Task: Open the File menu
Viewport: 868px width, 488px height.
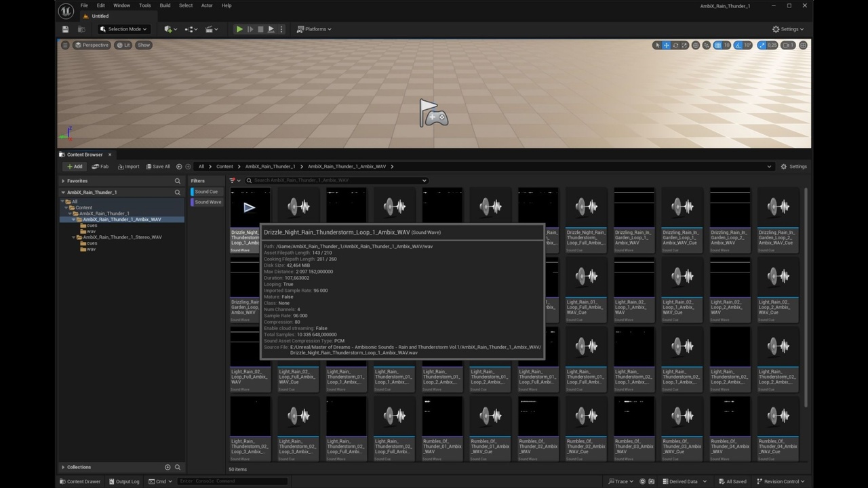Action: 84,5
